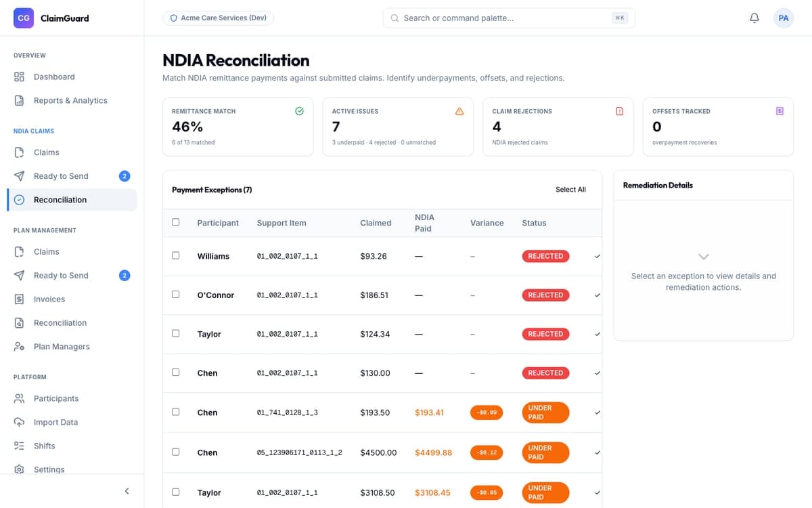Image resolution: width=812 pixels, height=508 pixels.
Task: Click Plan Management Claims document icon
Action: pos(20,251)
